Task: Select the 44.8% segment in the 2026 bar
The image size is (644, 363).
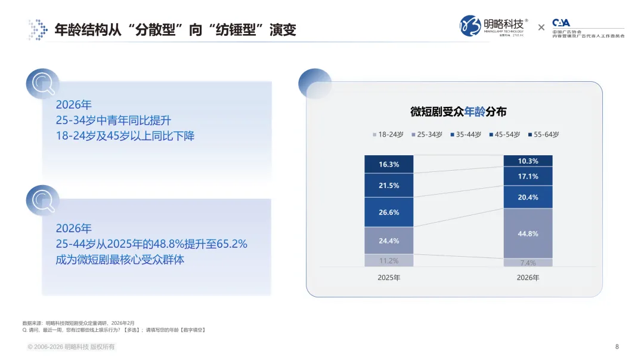Action: [528, 233]
